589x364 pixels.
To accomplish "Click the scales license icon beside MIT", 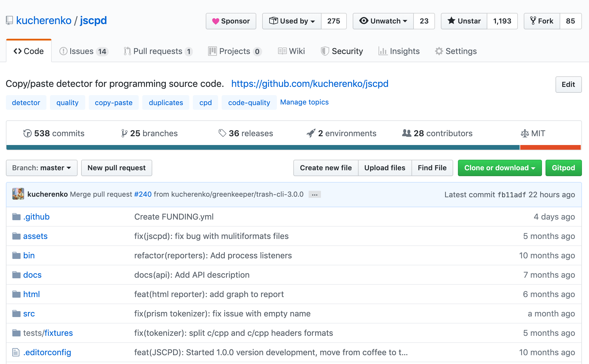I will pyautogui.click(x=525, y=133).
